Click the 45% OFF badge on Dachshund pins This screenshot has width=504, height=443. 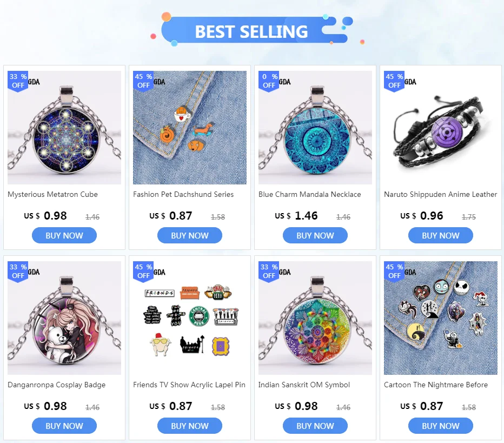click(x=143, y=81)
